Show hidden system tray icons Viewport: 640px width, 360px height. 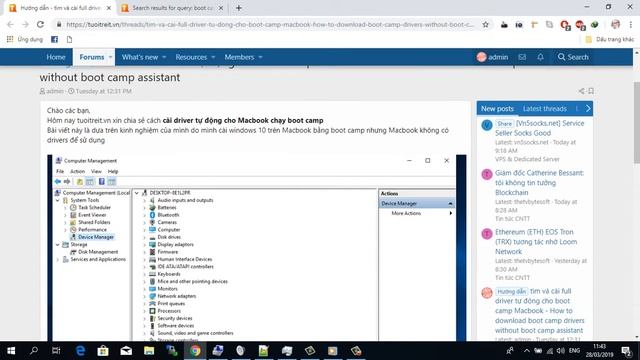pos(527,351)
